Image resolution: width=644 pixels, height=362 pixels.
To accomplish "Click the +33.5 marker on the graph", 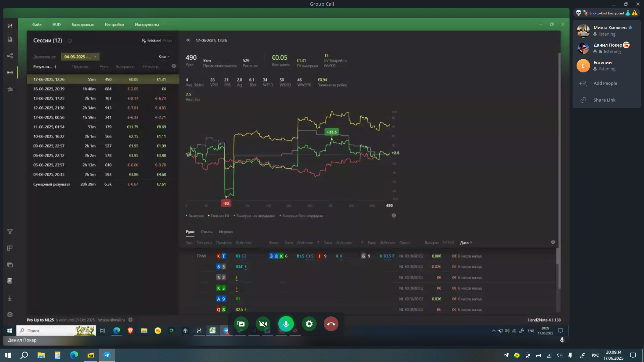I will (331, 132).
